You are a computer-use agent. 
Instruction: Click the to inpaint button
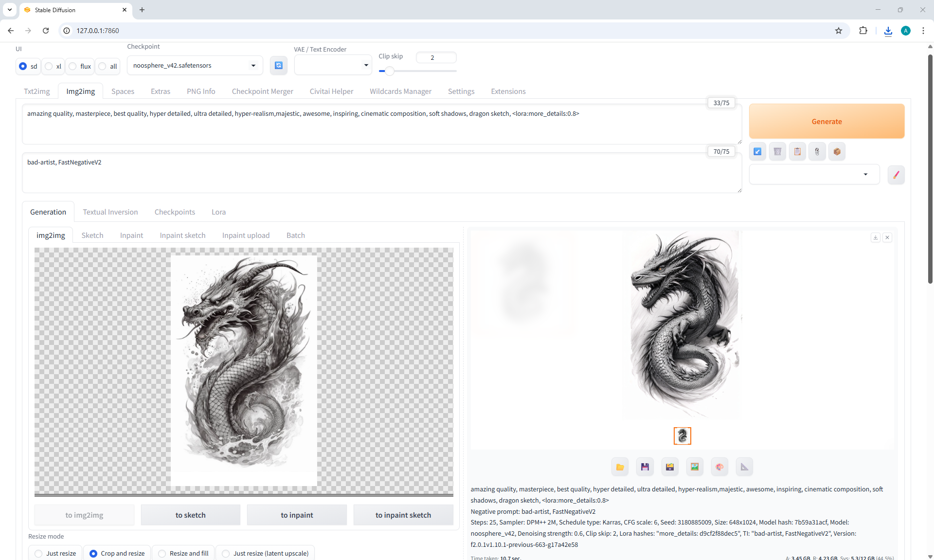click(297, 515)
